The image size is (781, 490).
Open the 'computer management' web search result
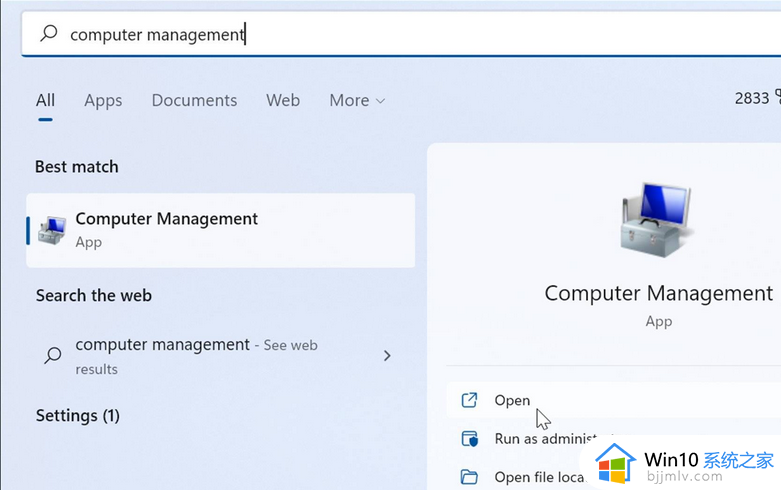221,356
